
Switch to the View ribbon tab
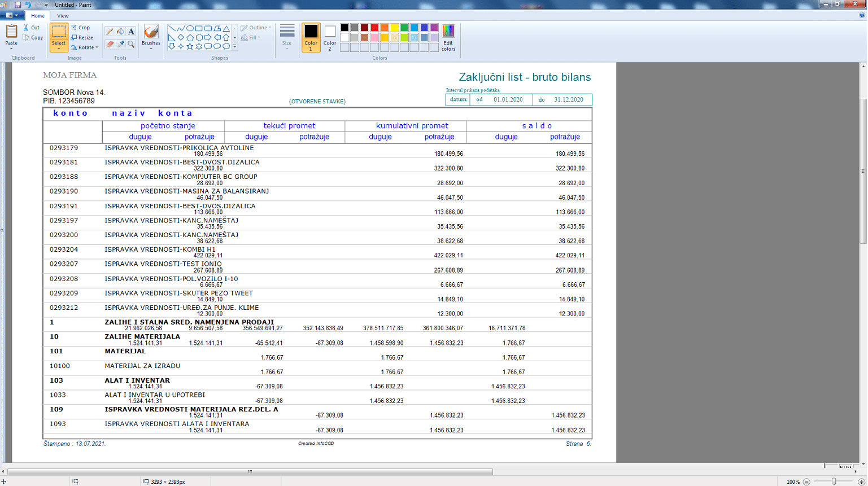(x=63, y=16)
